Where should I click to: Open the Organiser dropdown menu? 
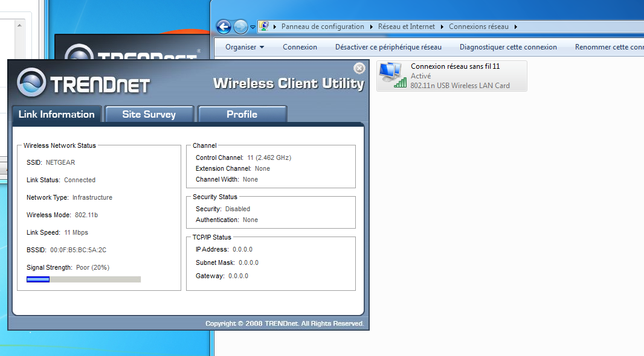[x=245, y=47]
